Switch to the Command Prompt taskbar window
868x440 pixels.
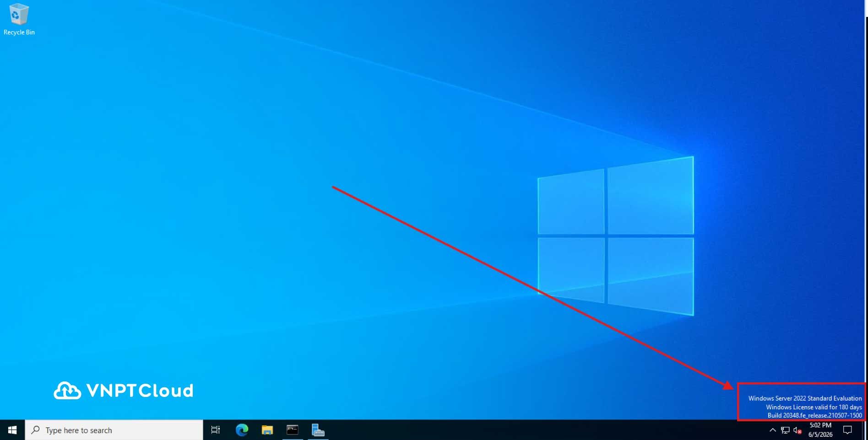pyautogui.click(x=293, y=430)
